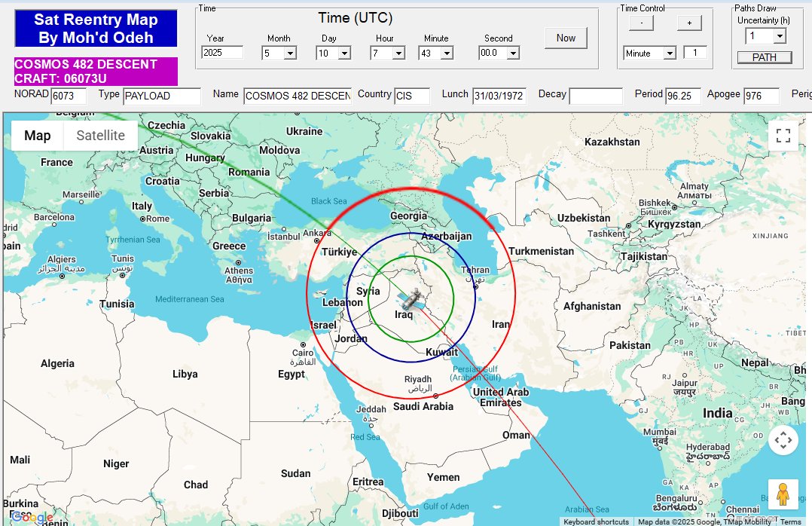The width and height of the screenshot is (812, 526).
Task: Open the map Terms link
Action: pyautogui.click(x=790, y=521)
